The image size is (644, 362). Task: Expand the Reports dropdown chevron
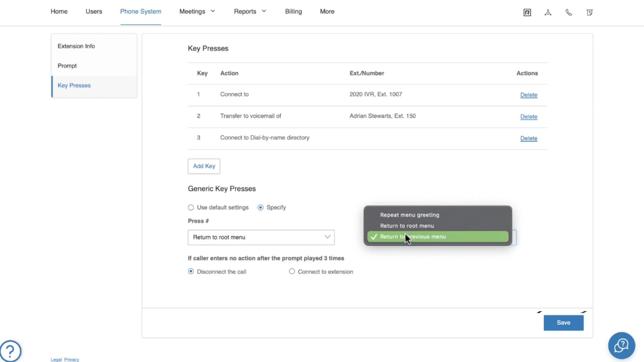(264, 12)
